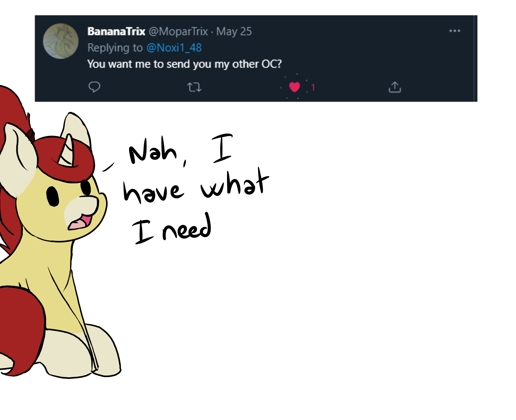
Task: Click the pony's black oval eye
Action: point(53,196)
